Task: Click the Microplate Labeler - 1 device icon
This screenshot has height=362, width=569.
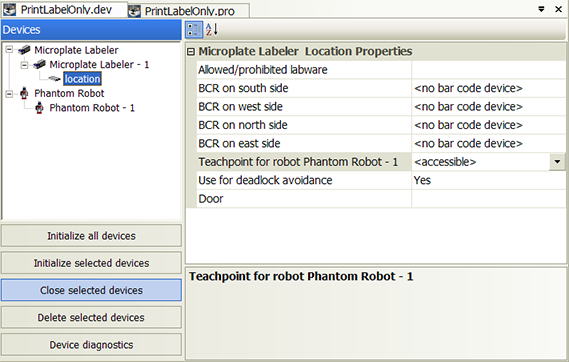Action: pos(39,65)
